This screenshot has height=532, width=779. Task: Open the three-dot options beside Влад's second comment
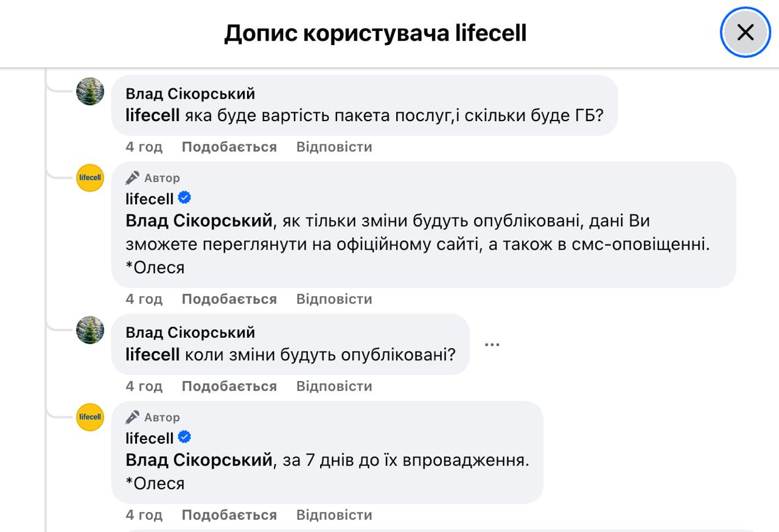[492, 345]
